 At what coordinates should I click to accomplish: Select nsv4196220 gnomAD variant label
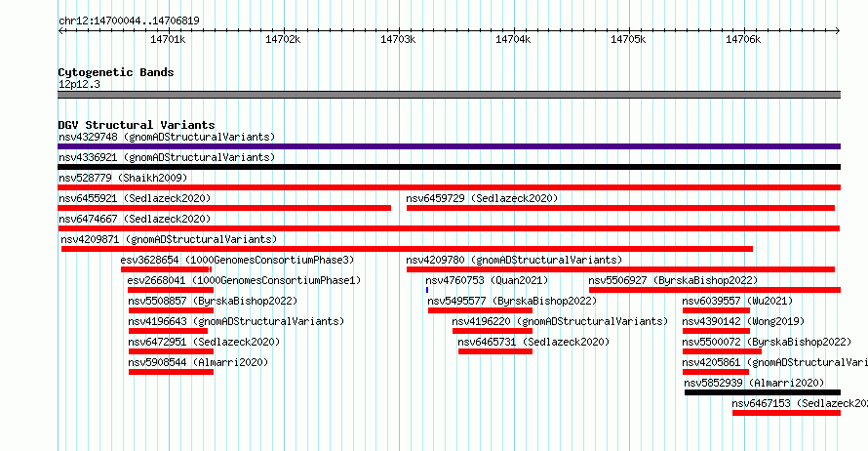click(560, 321)
